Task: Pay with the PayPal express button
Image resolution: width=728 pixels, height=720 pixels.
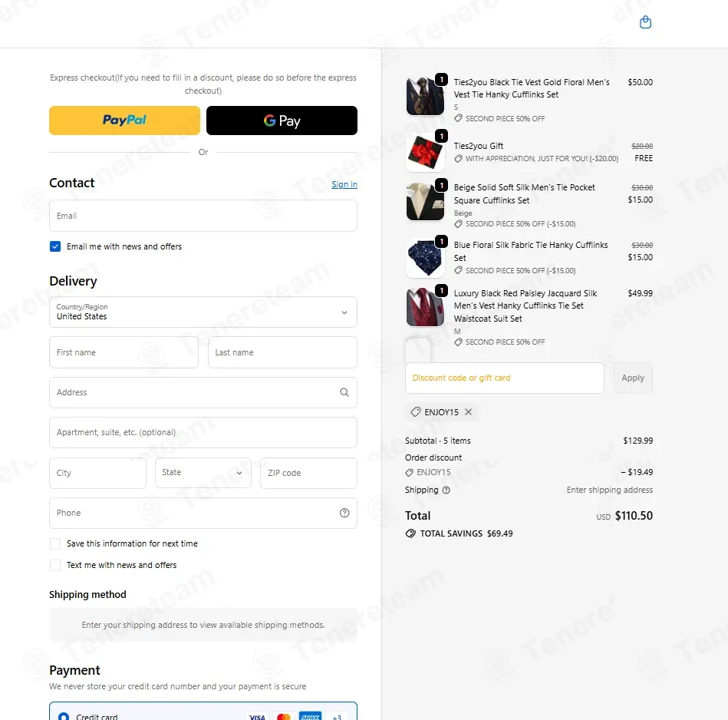Action: (x=124, y=121)
